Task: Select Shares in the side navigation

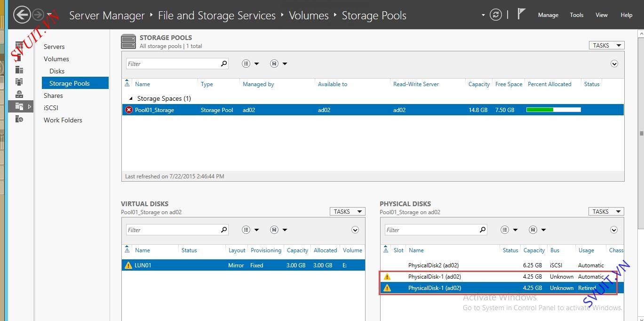Action: coord(53,96)
